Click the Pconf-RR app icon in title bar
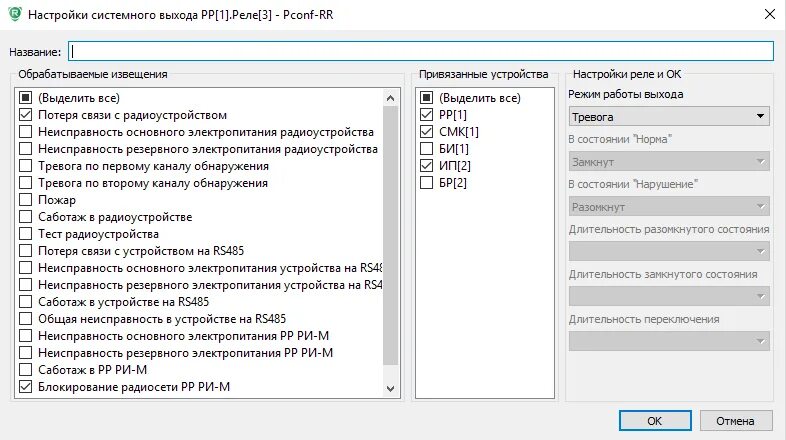Screen dimensions: 786x440 pos(15,14)
